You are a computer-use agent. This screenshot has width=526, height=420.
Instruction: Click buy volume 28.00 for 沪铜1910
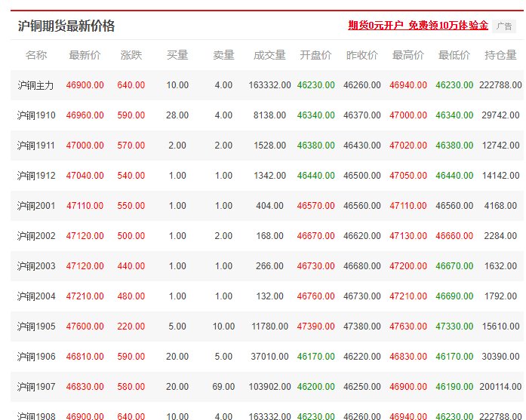(x=177, y=115)
